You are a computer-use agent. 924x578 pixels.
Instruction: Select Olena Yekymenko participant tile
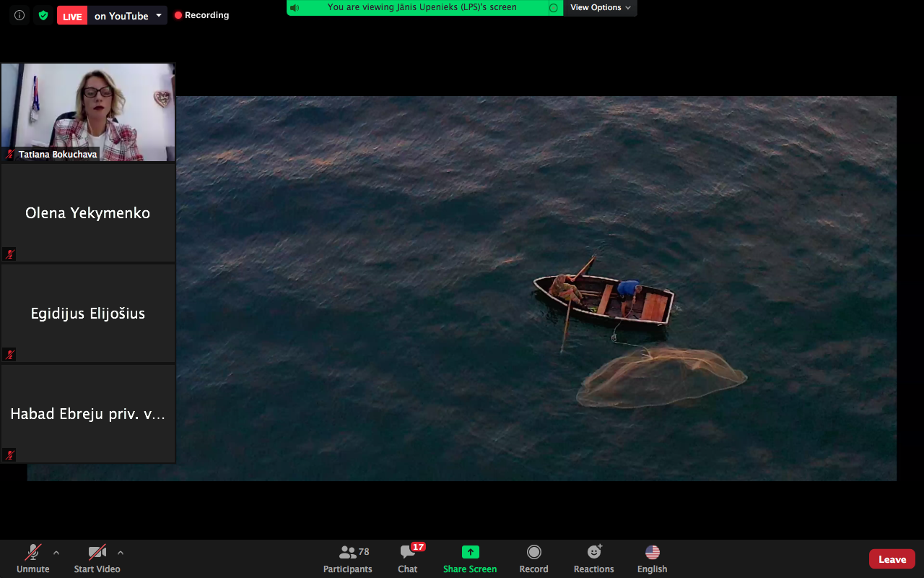(x=88, y=213)
